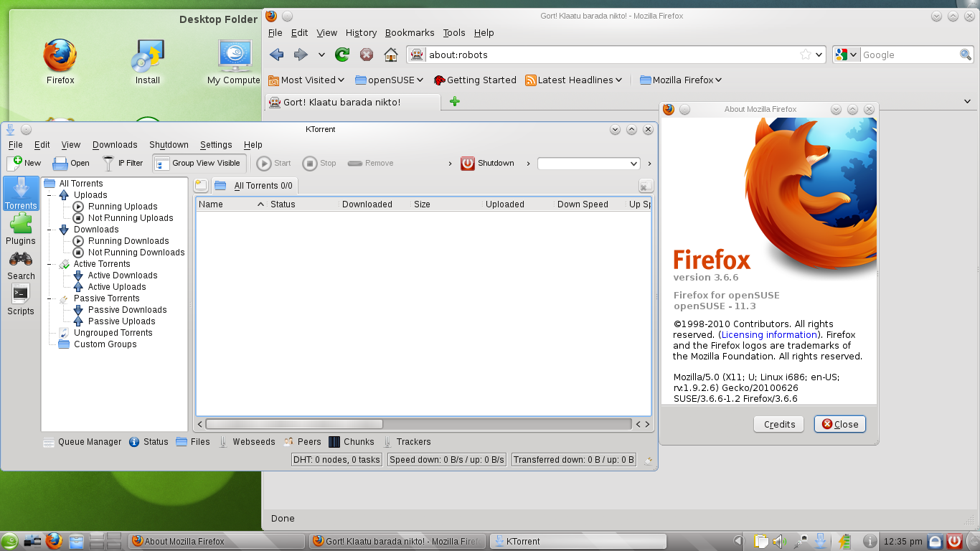Image resolution: width=980 pixels, height=551 pixels.
Task: Open the Downloads menu in KTorrent
Action: [x=115, y=144]
